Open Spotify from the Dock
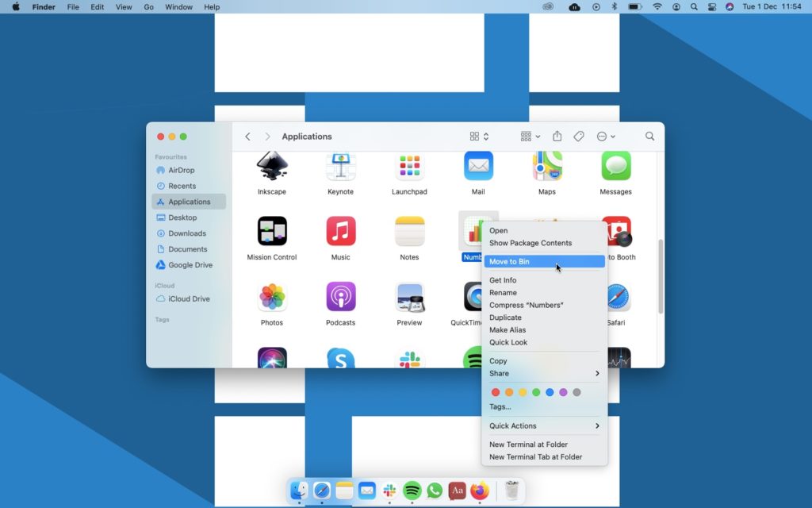812x508 pixels. tap(412, 491)
